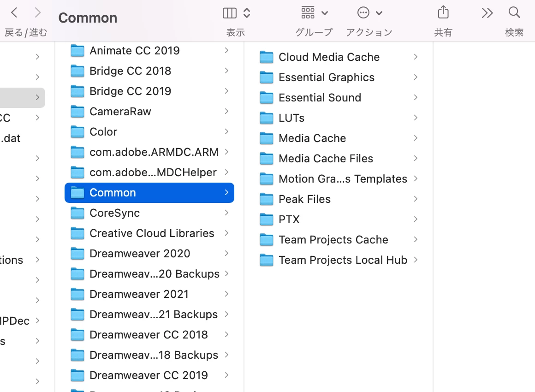Expand Creative Cloud Libraries chevron
Image resolution: width=535 pixels, height=392 pixels.
coord(226,233)
